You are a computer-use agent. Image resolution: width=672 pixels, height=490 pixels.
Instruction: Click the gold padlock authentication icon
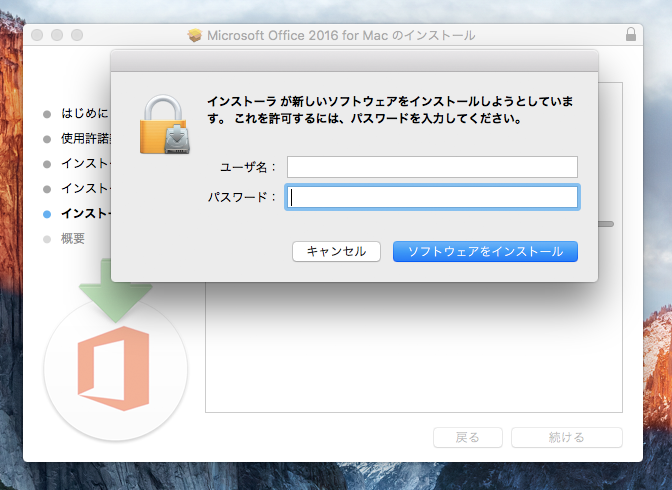pyautogui.click(x=165, y=124)
